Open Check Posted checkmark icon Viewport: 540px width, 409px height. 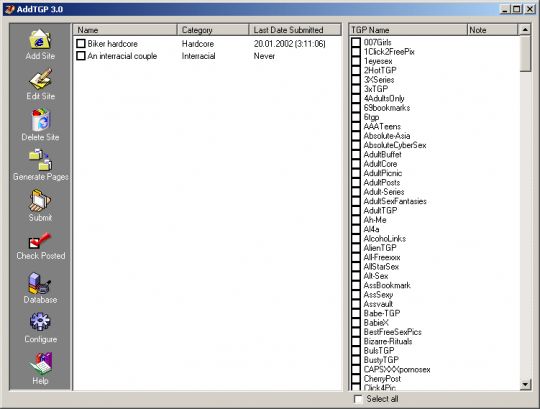(x=40, y=240)
